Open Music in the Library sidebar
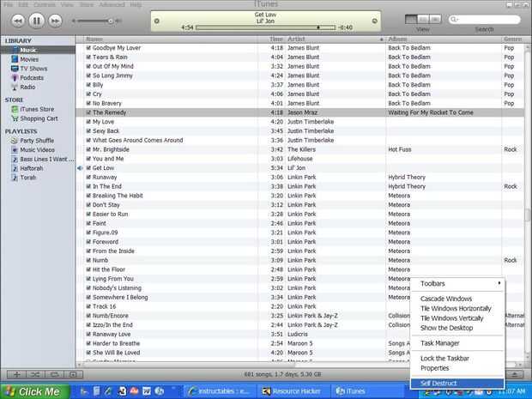This screenshot has width=532, height=399. [28, 51]
